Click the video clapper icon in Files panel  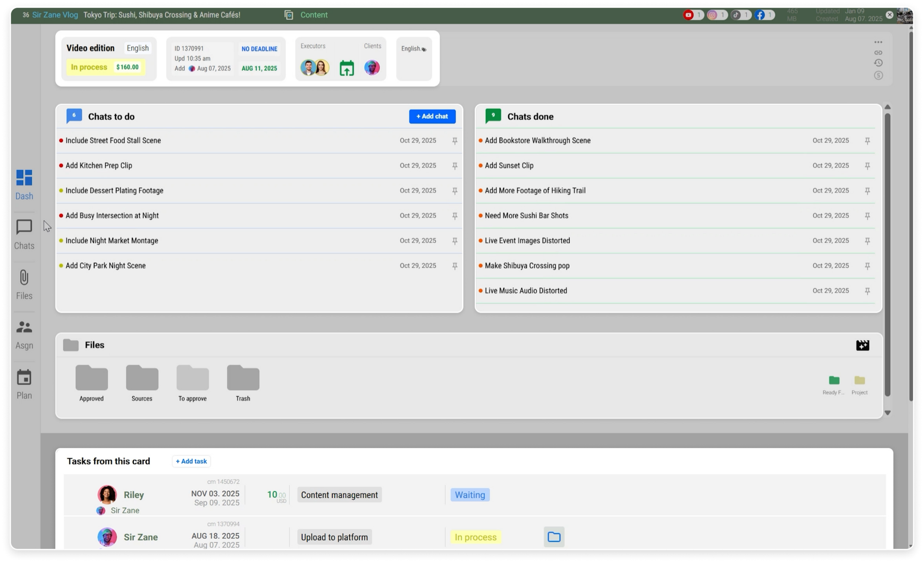pyautogui.click(x=862, y=345)
